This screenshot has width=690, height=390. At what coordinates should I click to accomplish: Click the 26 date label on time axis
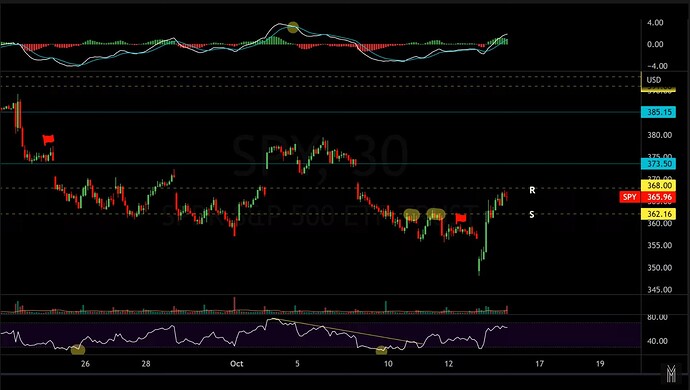coord(85,364)
